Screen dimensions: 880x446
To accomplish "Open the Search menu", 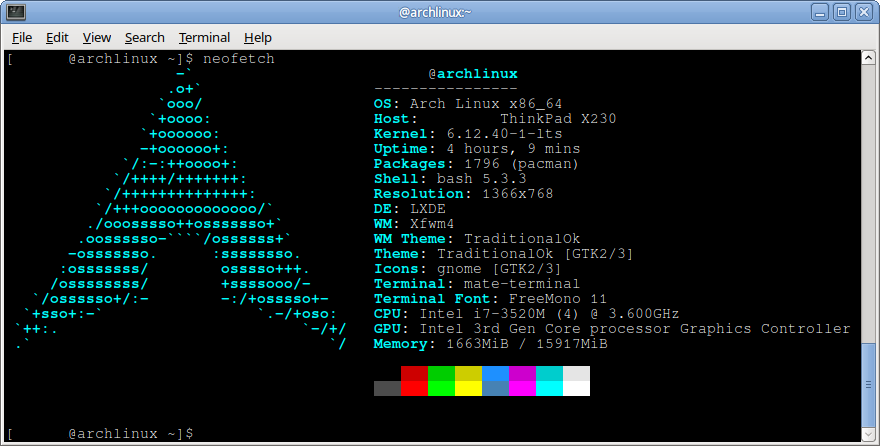I will click(145, 38).
